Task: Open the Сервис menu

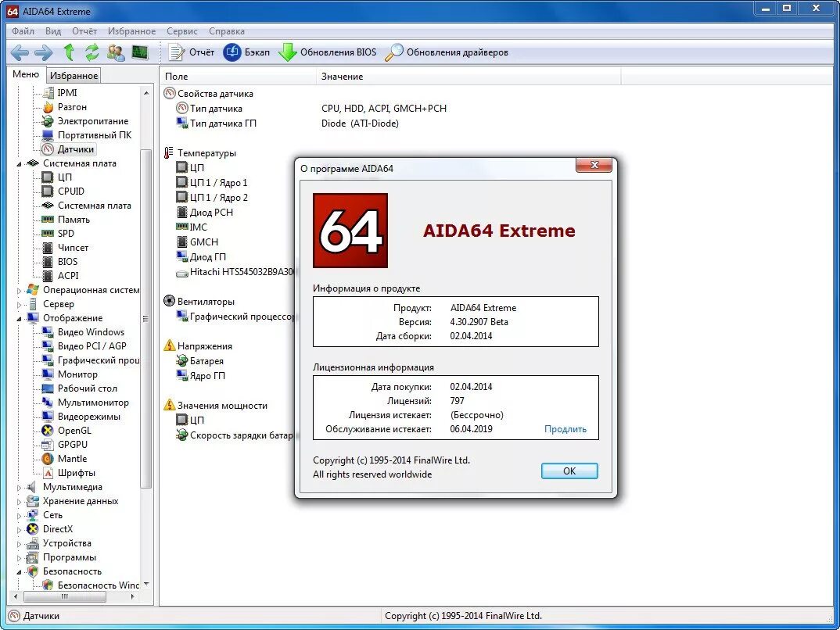Action: point(181,31)
